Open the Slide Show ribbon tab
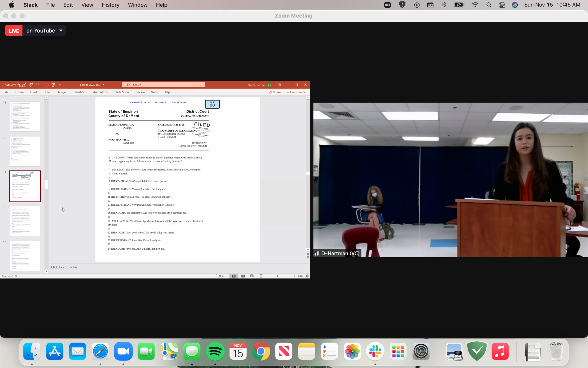This screenshot has width=588, height=368. (x=122, y=92)
